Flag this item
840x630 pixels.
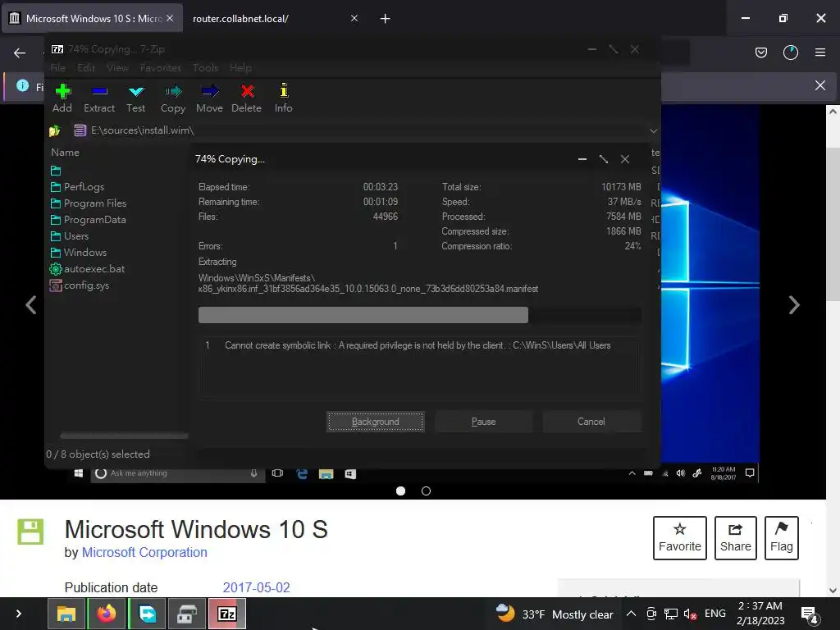tap(782, 538)
